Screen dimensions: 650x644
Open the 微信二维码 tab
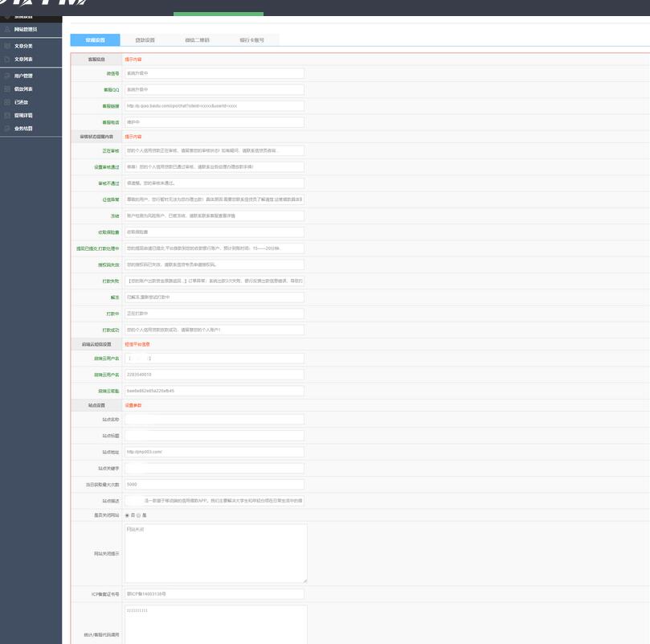coord(197,39)
